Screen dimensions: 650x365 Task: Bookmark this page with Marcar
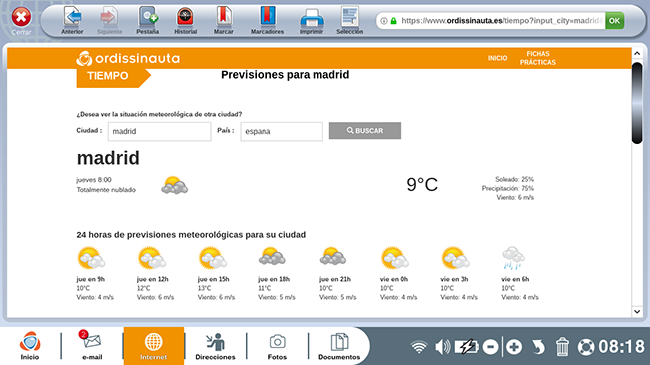point(223,20)
